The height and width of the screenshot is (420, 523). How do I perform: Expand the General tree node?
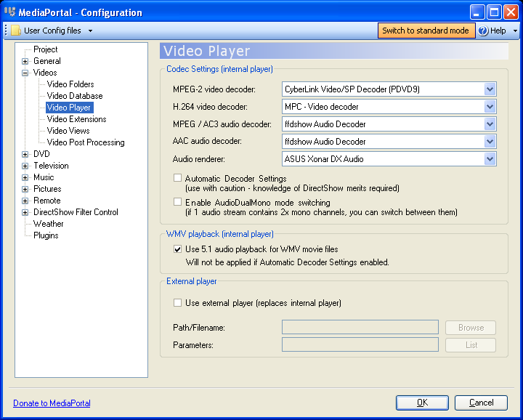(x=25, y=61)
